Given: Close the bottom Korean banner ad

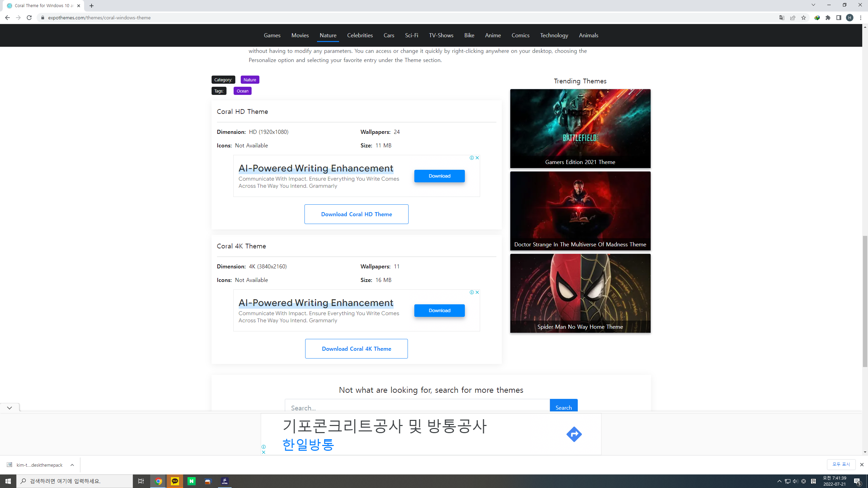Looking at the screenshot, I should [263, 452].
